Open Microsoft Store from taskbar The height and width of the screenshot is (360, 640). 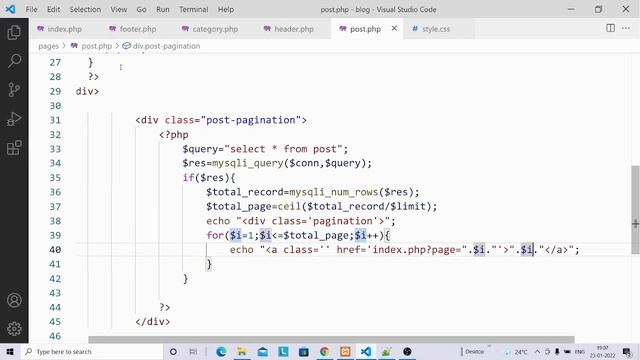point(304,351)
